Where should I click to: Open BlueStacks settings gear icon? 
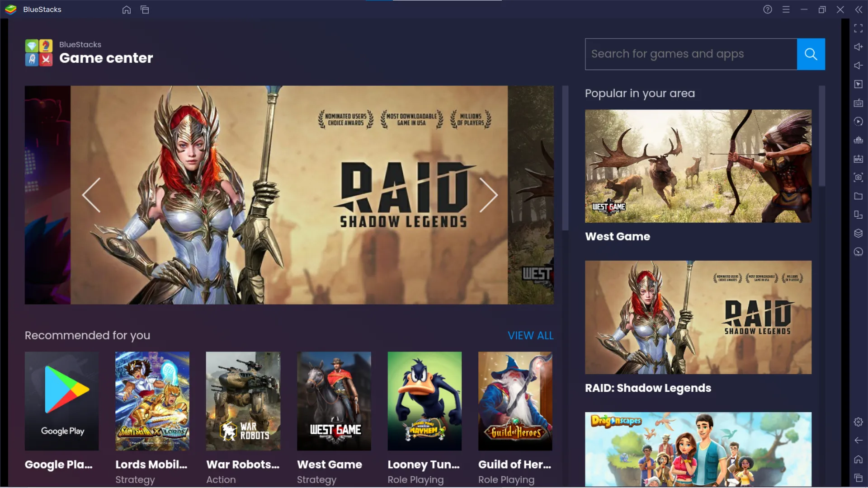click(859, 421)
